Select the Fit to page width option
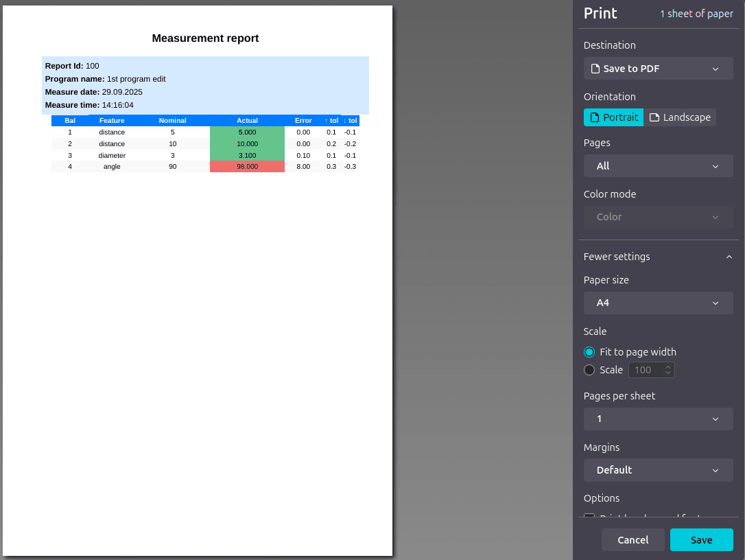745x560 pixels. (589, 351)
